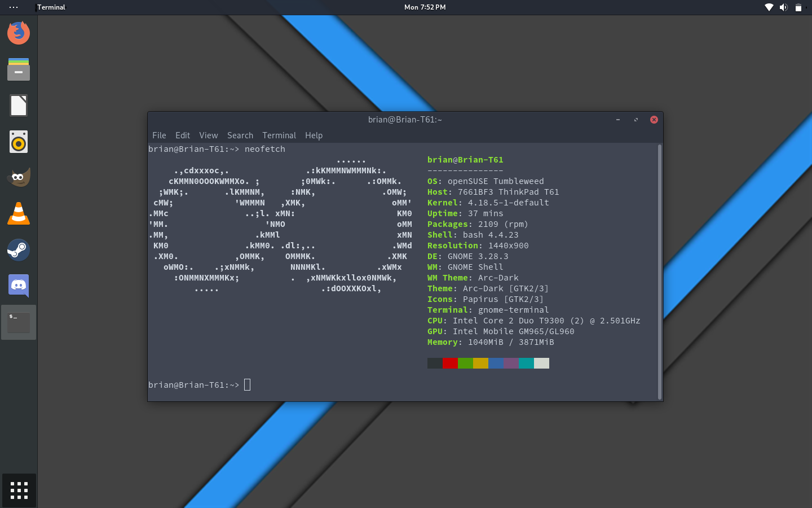Click the blue color block in neofetch

(x=496, y=363)
